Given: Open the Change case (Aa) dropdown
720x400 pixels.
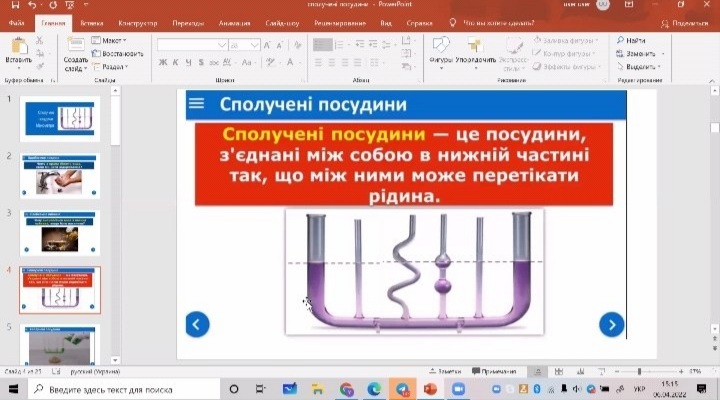Looking at the screenshot, I should pyautogui.click(x=248, y=62).
